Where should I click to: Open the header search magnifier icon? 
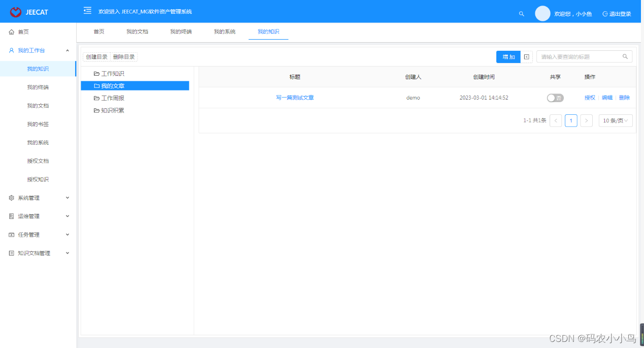tap(521, 14)
